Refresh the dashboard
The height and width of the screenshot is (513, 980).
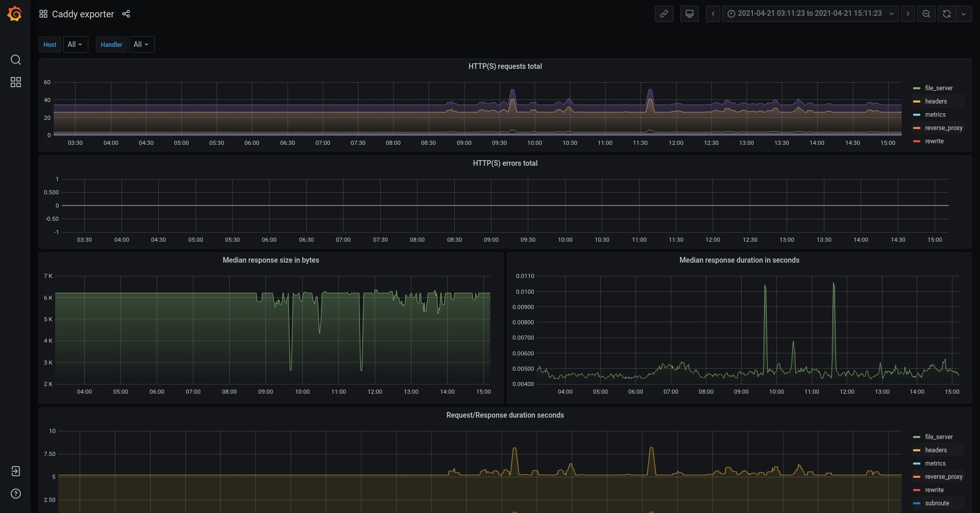click(x=947, y=14)
